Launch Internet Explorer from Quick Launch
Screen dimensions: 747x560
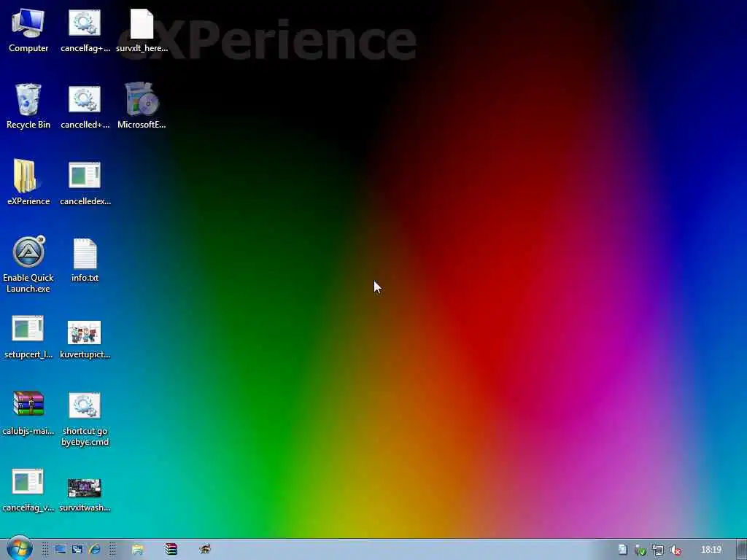coord(94,550)
